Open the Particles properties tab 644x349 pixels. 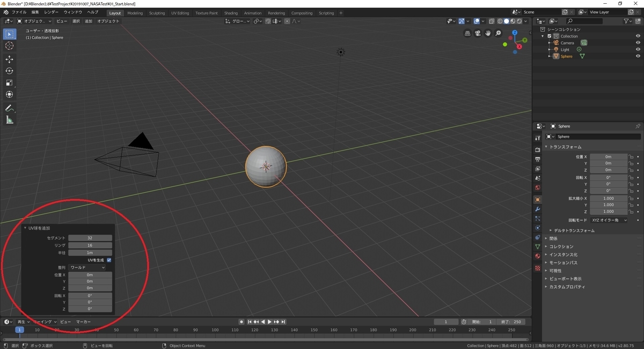coord(537,219)
